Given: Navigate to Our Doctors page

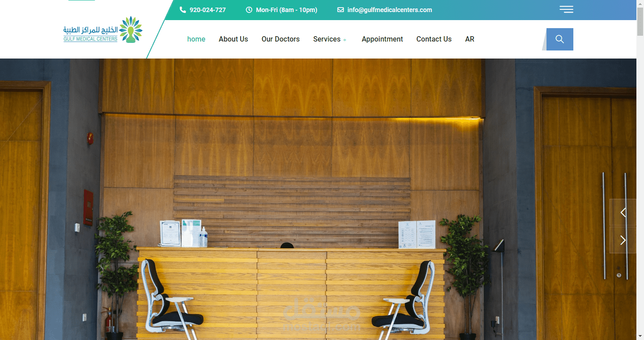Looking at the screenshot, I should pyautogui.click(x=280, y=39).
